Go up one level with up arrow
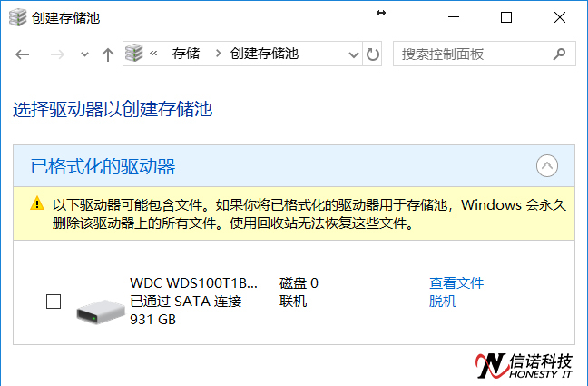This screenshot has width=588, height=386. tap(108, 54)
